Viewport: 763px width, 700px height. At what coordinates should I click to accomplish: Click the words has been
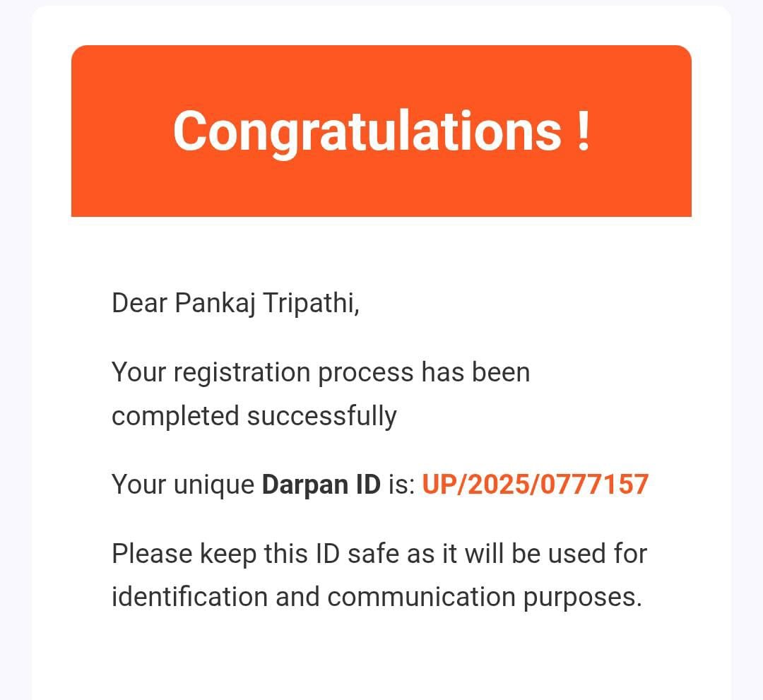click(475, 372)
